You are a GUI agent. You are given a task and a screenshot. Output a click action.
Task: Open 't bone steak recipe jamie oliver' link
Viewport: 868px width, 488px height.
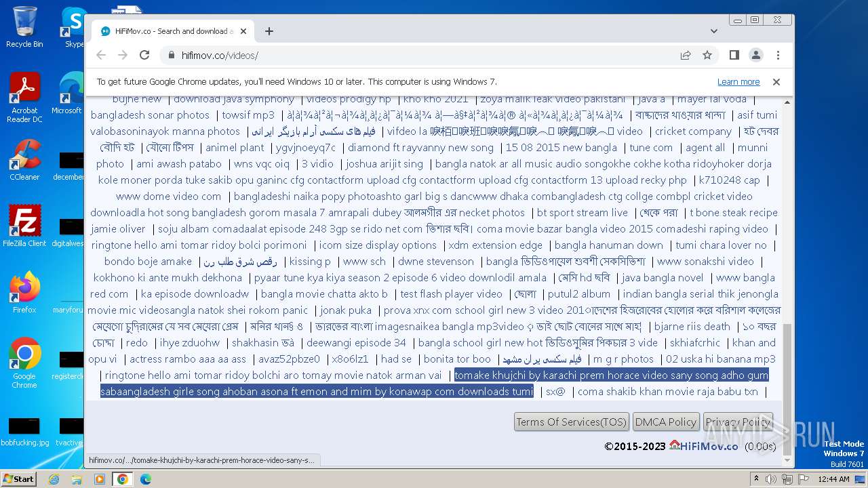click(x=434, y=220)
